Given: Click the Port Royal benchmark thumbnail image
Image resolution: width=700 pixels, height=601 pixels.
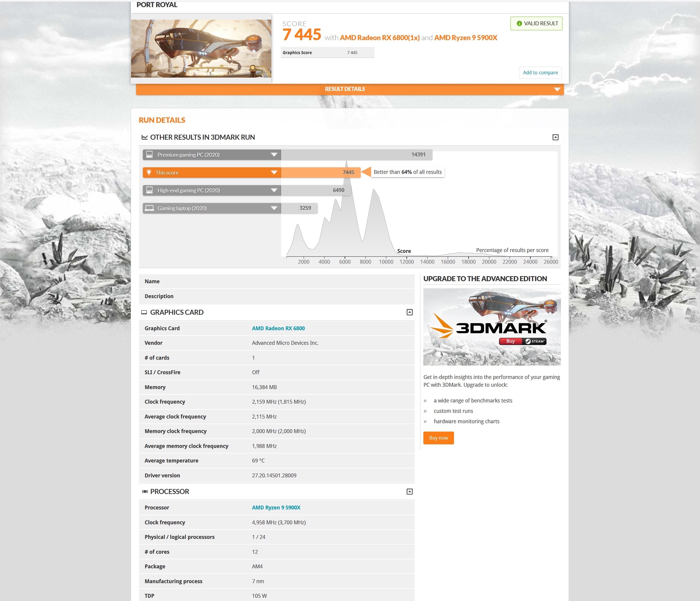Looking at the screenshot, I should click(x=201, y=48).
